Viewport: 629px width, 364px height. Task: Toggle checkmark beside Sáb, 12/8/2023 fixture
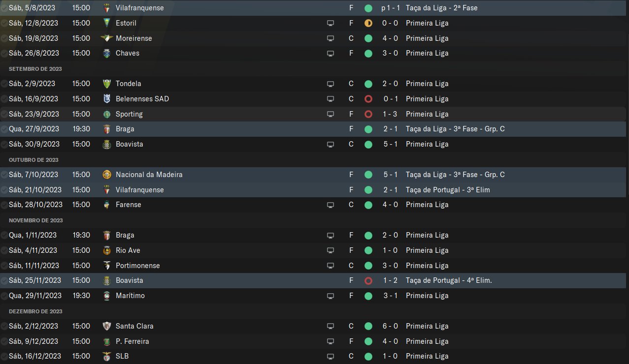(4, 23)
